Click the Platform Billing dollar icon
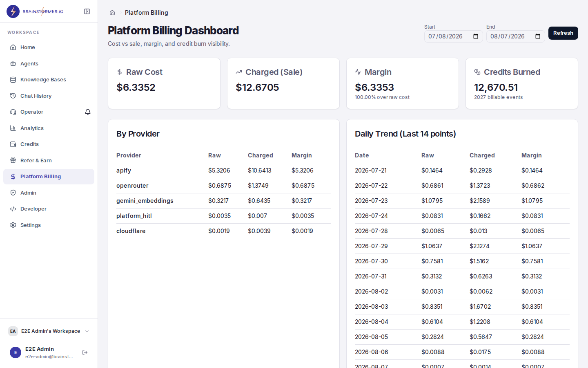588x368 pixels. pyautogui.click(x=13, y=177)
